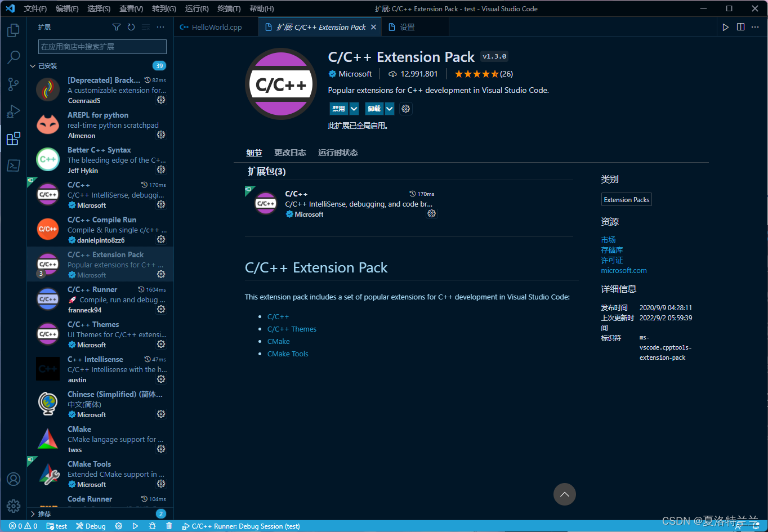Click the test folder item in the status bar
Screen dimensions: 768x532
coord(57,526)
